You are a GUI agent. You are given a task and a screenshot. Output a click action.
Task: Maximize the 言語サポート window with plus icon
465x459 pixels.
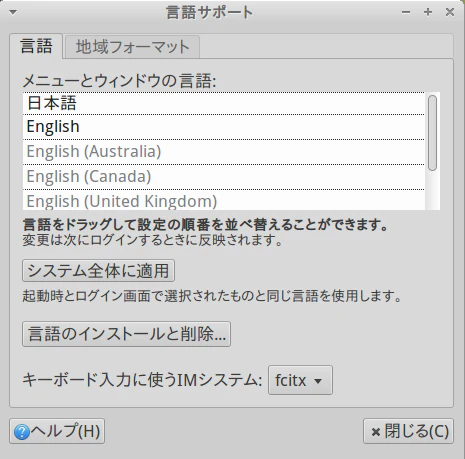point(428,12)
